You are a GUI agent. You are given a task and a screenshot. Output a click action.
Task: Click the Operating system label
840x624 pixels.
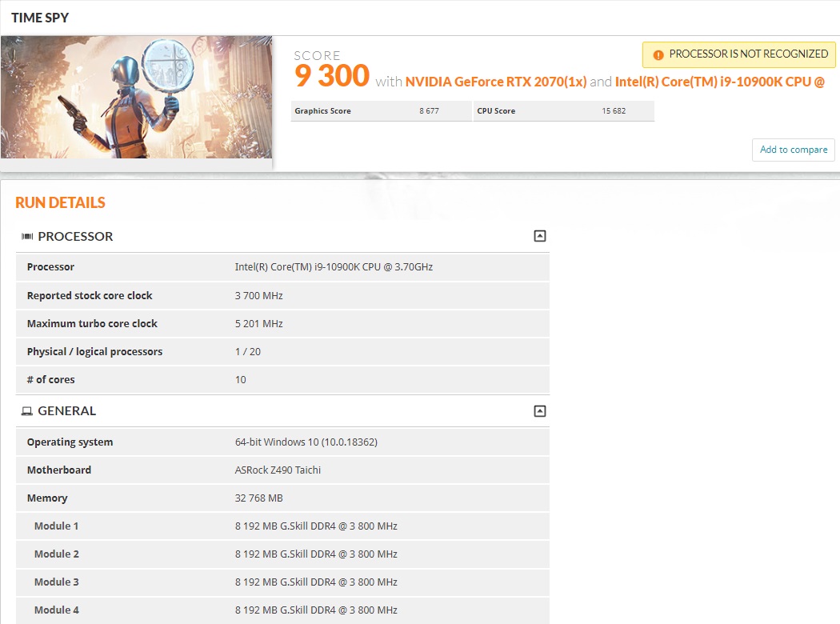(x=70, y=442)
